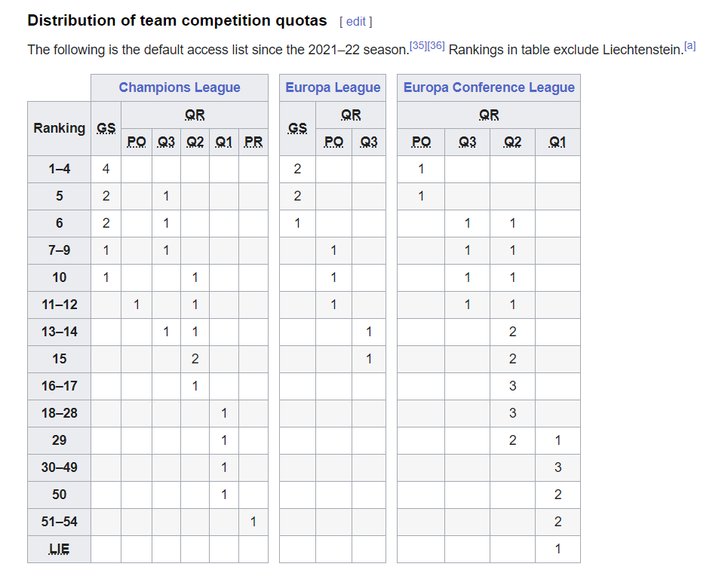The height and width of the screenshot is (576, 728).
Task: Click QR header under Europa Conference League
Action: (x=489, y=115)
